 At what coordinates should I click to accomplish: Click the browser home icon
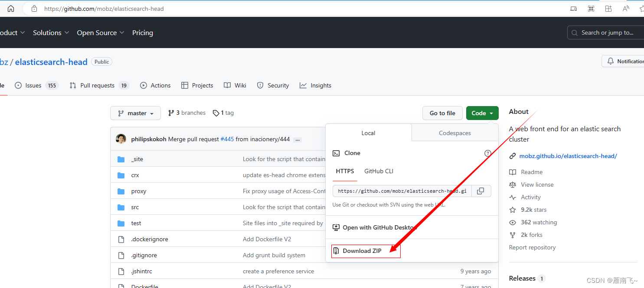[x=11, y=9]
